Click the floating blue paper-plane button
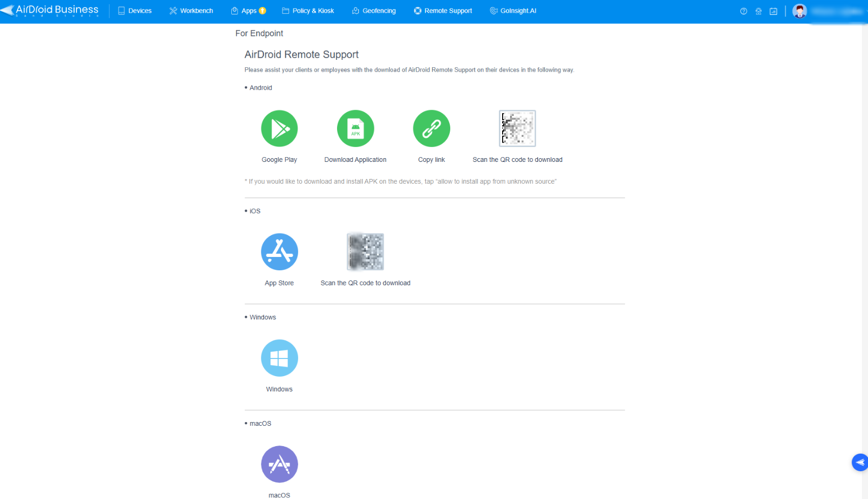The width and height of the screenshot is (868, 499). [860, 462]
